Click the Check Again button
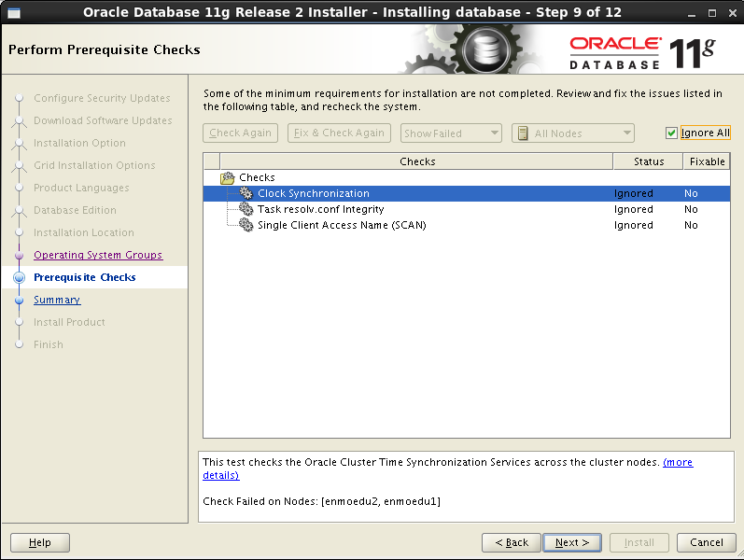 [240, 133]
